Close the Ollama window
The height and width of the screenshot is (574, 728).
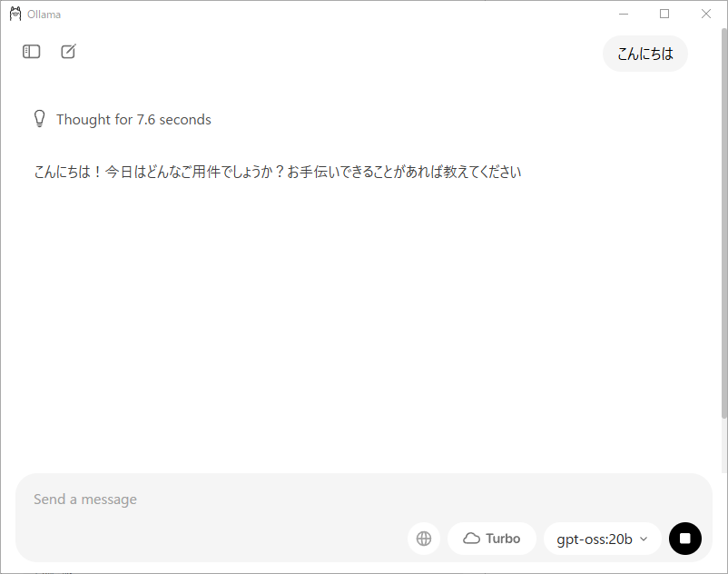point(705,14)
